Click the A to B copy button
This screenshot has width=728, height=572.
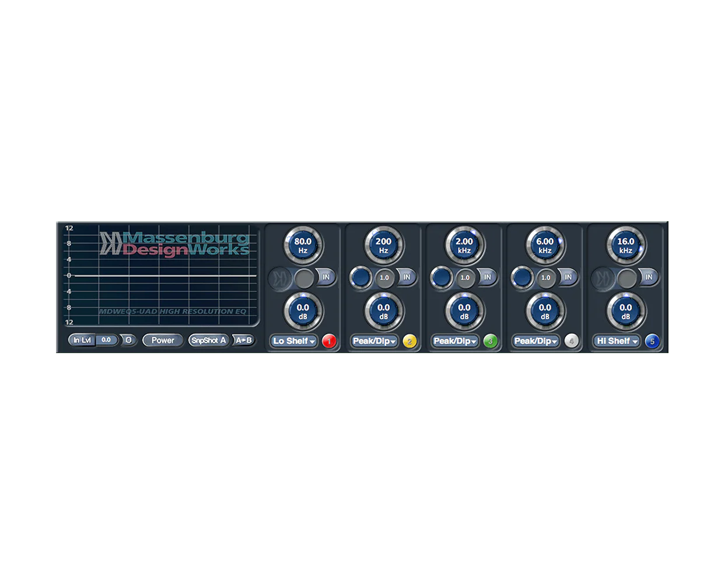[x=244, y=340]
